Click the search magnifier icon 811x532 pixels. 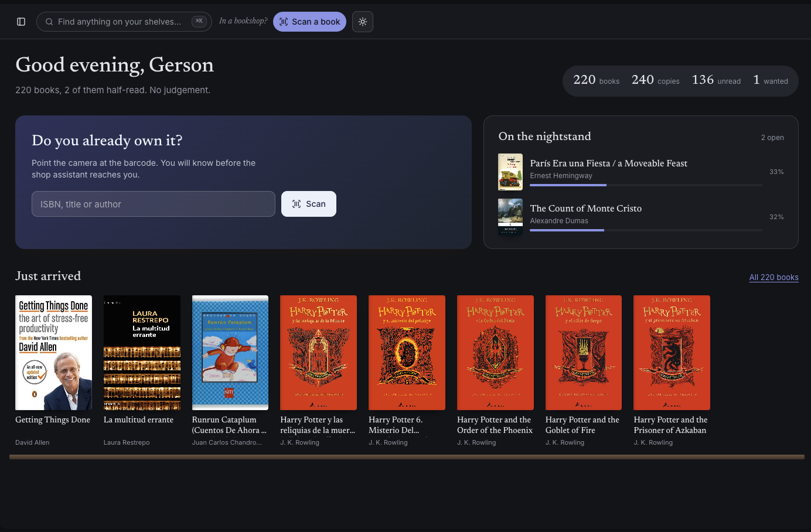tap(49, 22)
